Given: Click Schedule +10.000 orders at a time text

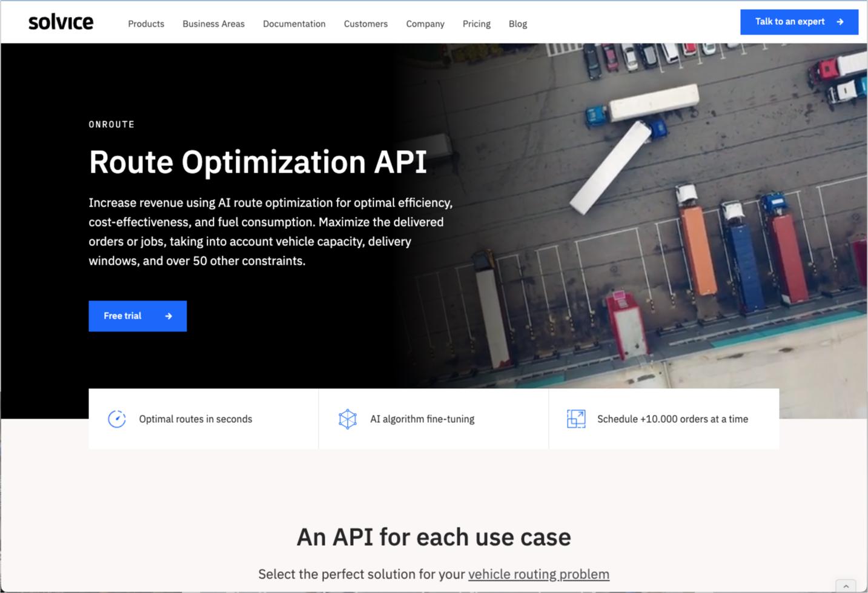Looking at the screenshot, I should click(672, 419).
